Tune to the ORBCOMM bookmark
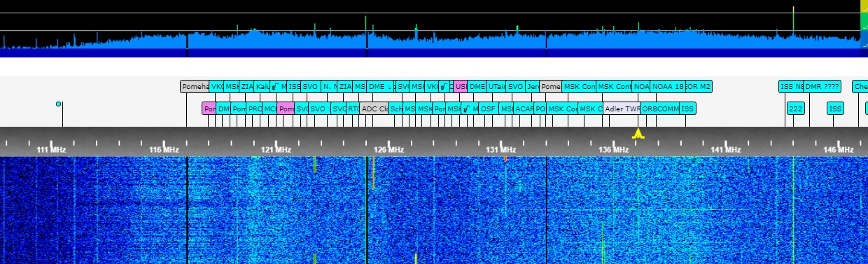 [660, 109]
